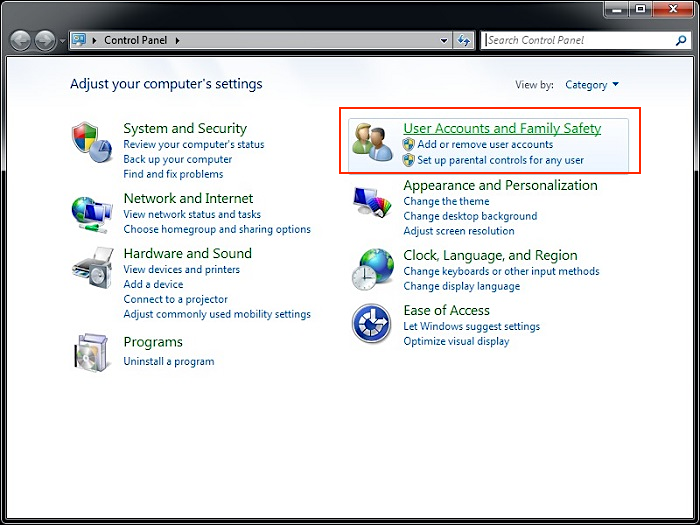Click Adjust screen resolution
Viewport: 700px width, 525px height.
coord(459,231)
